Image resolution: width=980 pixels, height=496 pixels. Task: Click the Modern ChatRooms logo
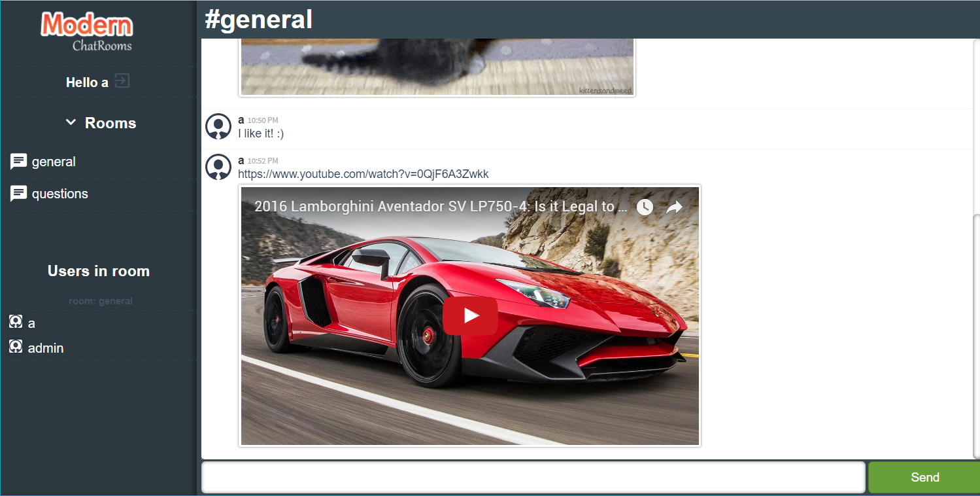click(87, 33)
